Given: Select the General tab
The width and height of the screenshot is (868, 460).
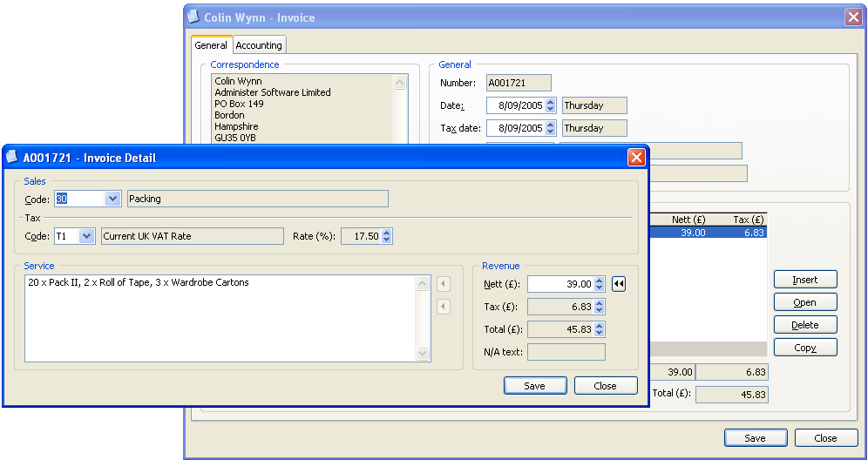Looking at the screenshot, I should click(211, 45).
